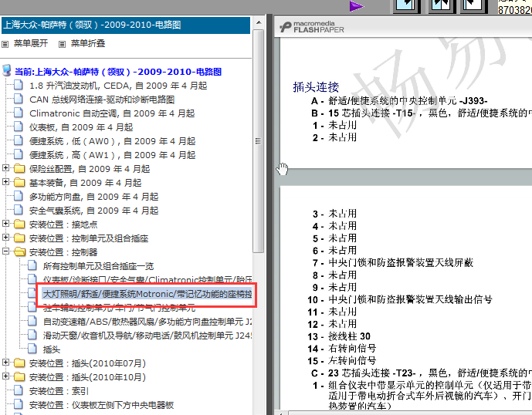This screenshot has width=532, height=415.
Task: Click the computer icon beside 当前:上海大众-帕萨特
Action: [7, 71]
